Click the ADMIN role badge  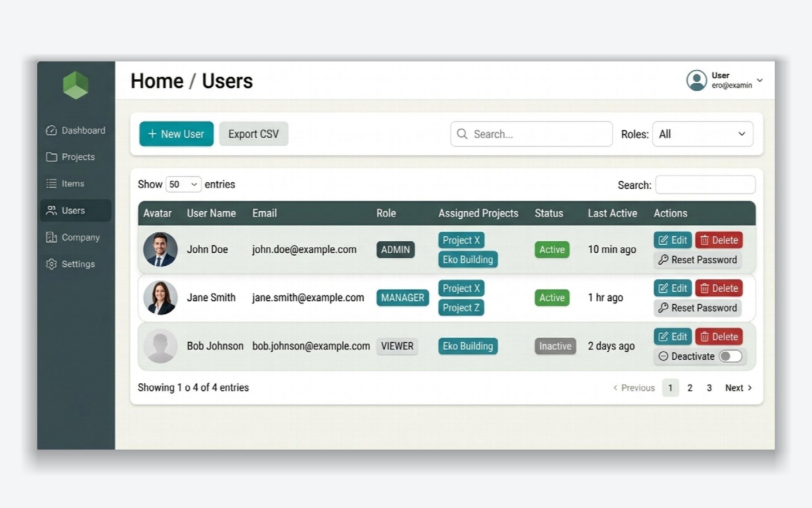pyautogui.click(x=395, y=249)
